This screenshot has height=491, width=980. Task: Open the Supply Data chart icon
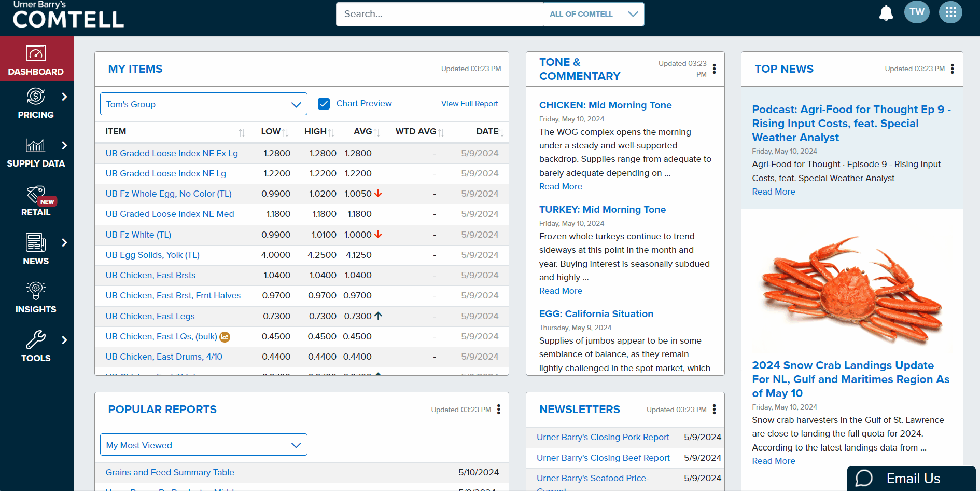click(x=36, y=145)
